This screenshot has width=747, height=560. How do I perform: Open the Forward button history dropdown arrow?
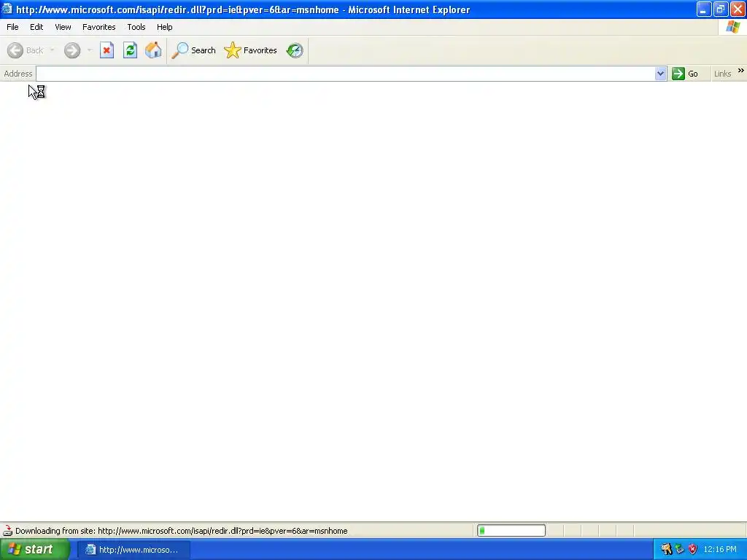90,50
